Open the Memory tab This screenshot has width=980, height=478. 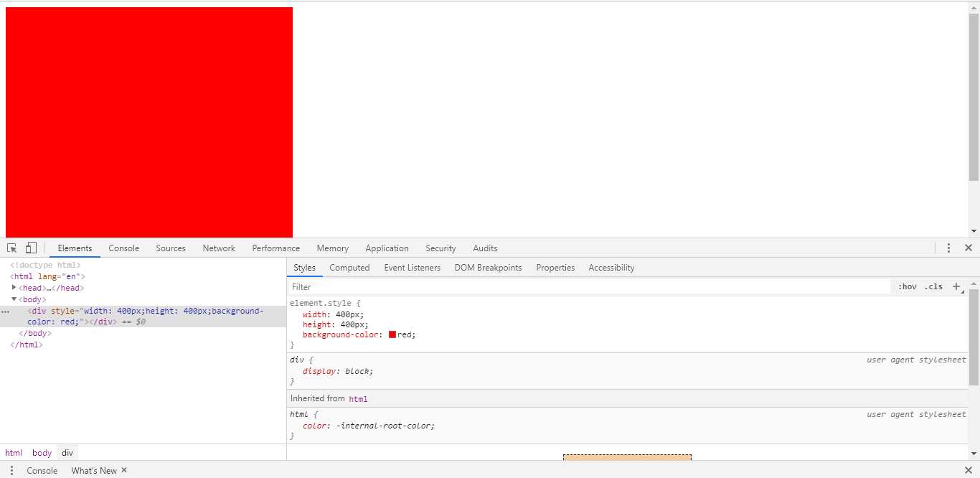[x=333, y=248]
